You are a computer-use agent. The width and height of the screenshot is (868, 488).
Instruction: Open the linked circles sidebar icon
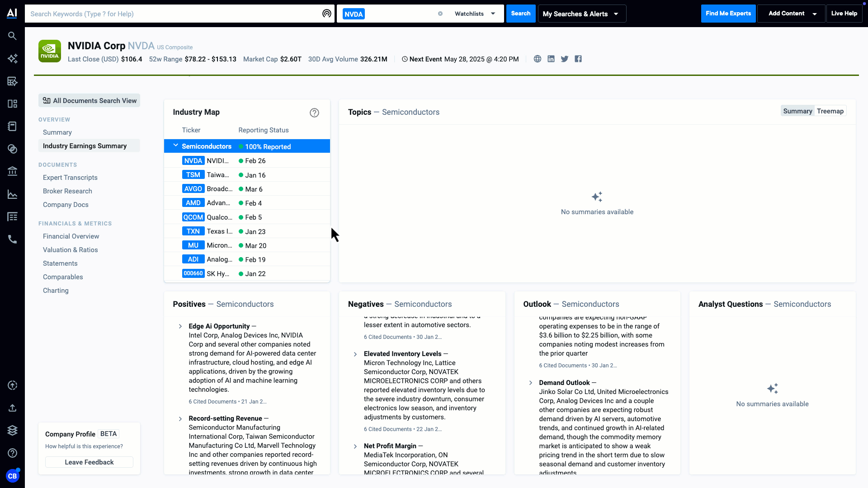(12, 149)
